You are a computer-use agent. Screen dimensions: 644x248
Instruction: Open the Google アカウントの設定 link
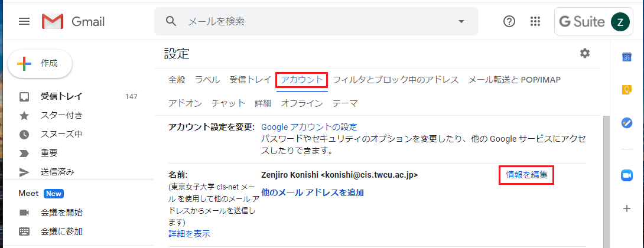(309, 127)
